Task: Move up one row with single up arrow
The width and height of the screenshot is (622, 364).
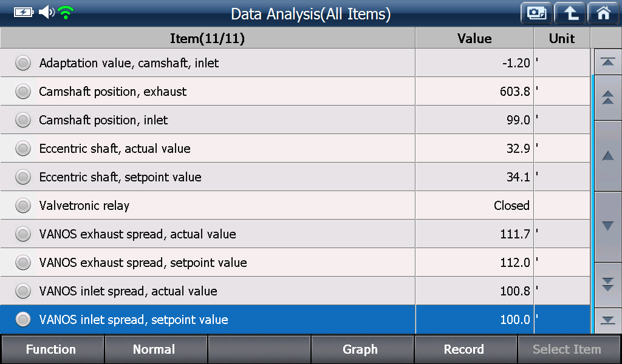Action: (x=607, y=156)
